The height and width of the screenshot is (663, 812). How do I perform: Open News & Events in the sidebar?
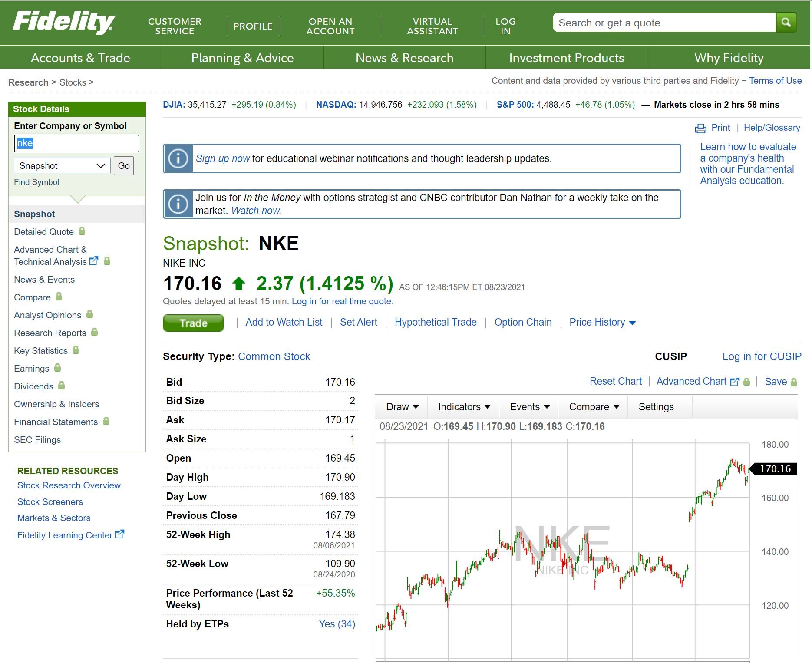click(x=44, y=280)
